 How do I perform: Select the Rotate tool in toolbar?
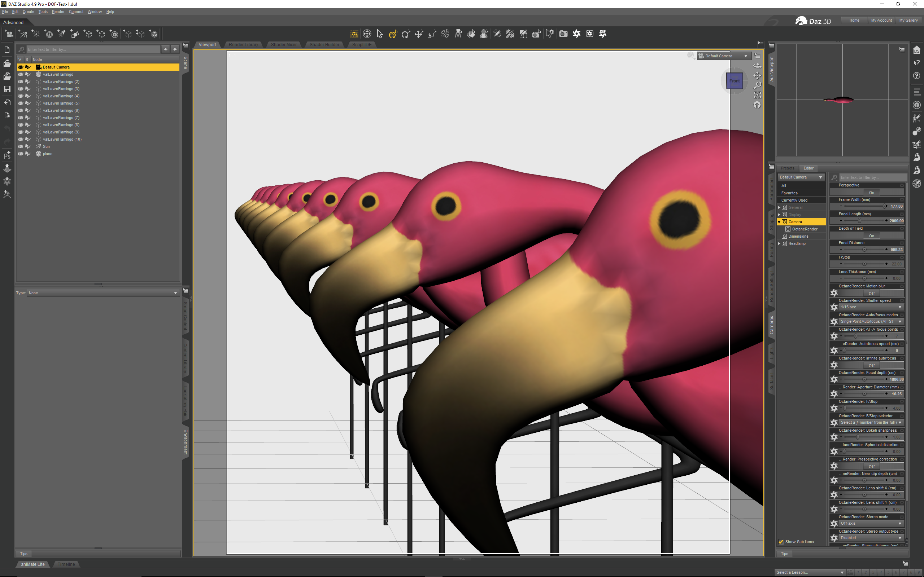(405, 34)
